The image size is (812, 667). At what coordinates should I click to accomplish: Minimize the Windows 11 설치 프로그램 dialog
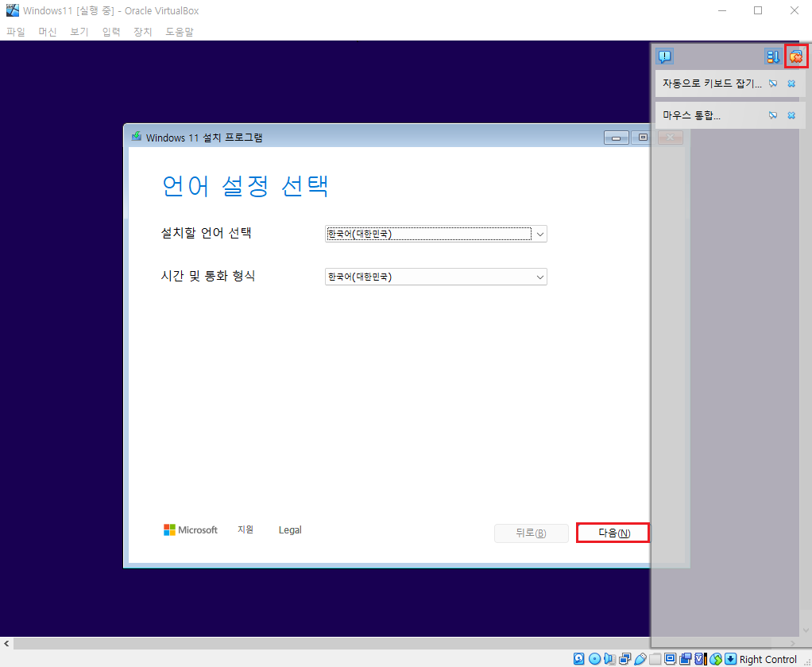[617, 138]
